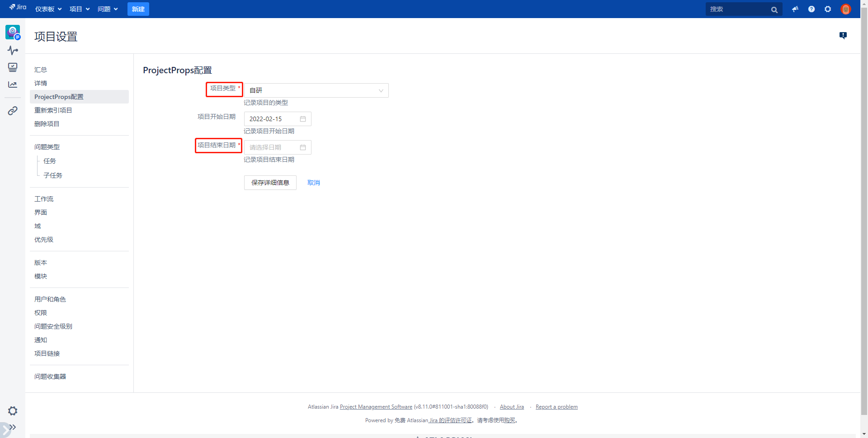Expand the sidebar with double-arrow icon

pyautogui.click(x=13, y=427)
